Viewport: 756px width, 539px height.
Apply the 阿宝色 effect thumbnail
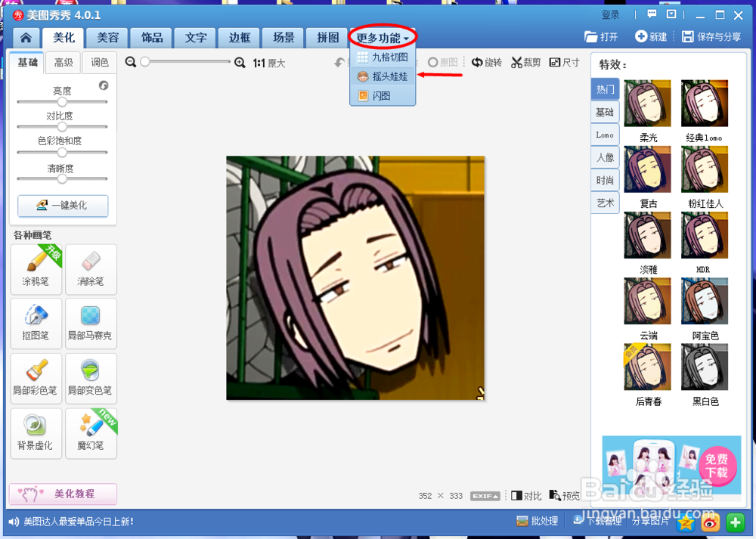[x=705, y=301]
